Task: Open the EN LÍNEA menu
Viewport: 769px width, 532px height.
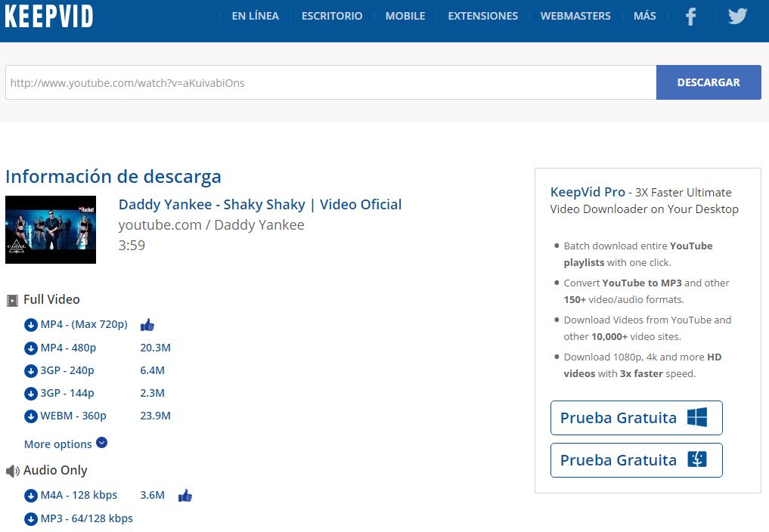Action: (255, 16)
